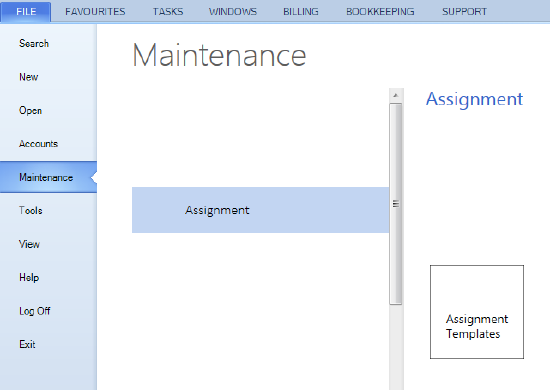
Task: Click Log Off in the sidebar
Action: point(35,311)
